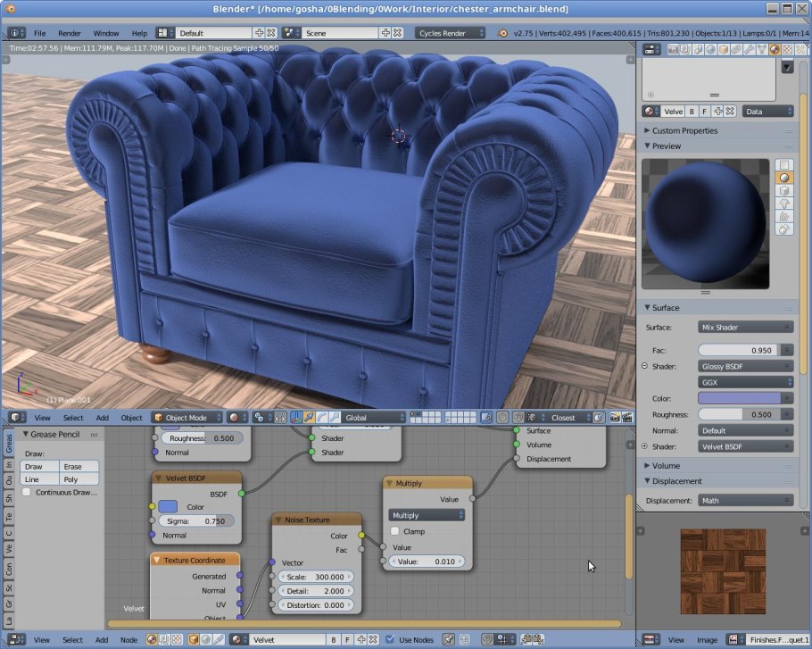
Task: Expand the Custom Properties panel
Action: click(x=684, y=130)
